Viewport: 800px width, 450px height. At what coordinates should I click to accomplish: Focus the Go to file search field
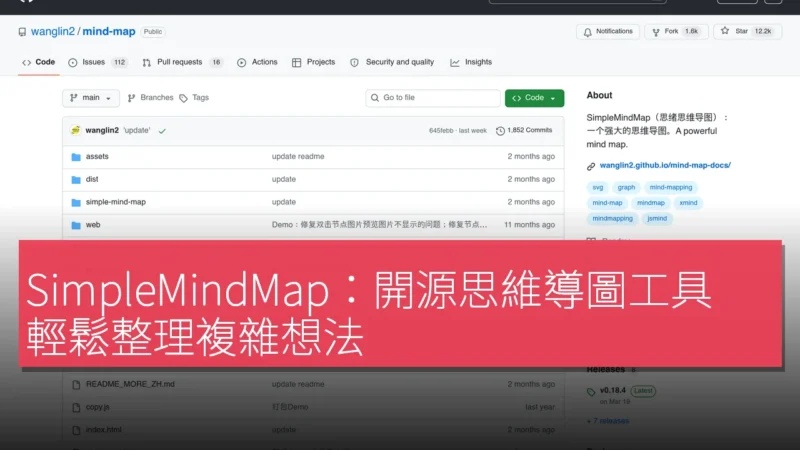click(433, 98)
